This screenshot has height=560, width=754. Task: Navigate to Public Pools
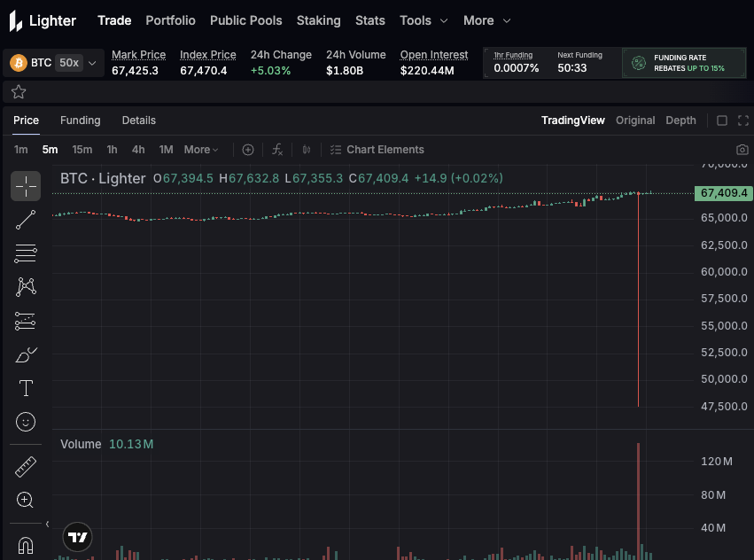pos(245,20)
